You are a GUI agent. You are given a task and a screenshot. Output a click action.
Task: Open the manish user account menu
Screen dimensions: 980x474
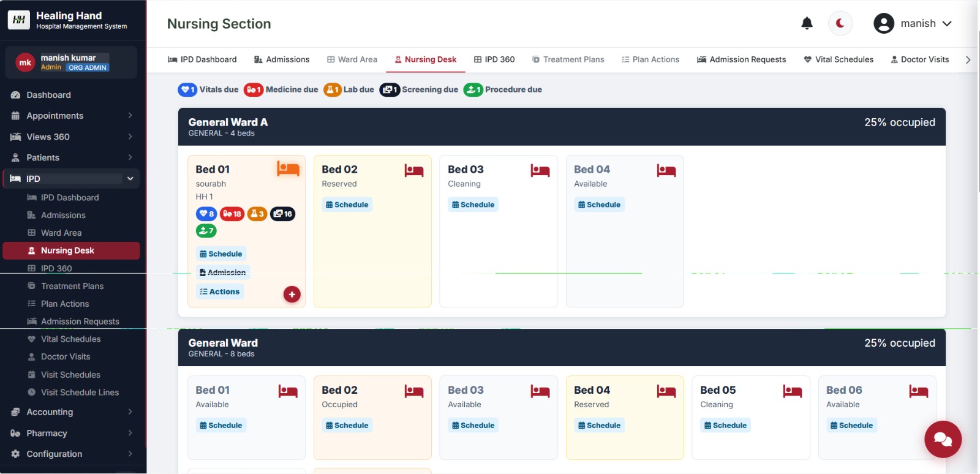click(913, 23)
